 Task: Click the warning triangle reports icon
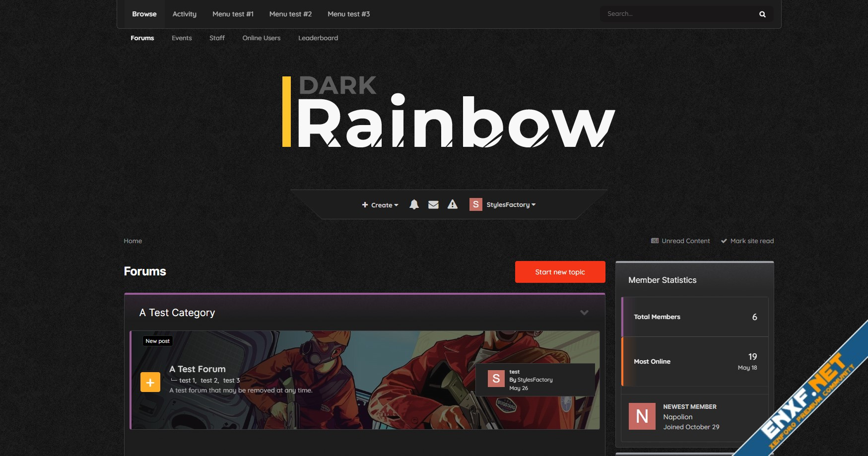pos(453,204)
